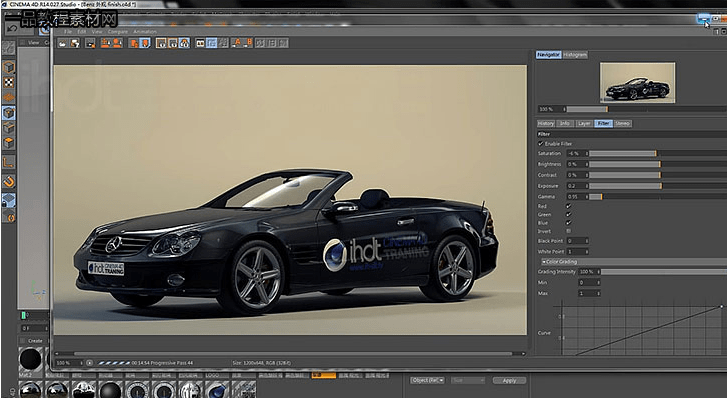727x398 pixels.
Task: Open the Picture Viewer's View menu
Action: click(x=96, y=32)
